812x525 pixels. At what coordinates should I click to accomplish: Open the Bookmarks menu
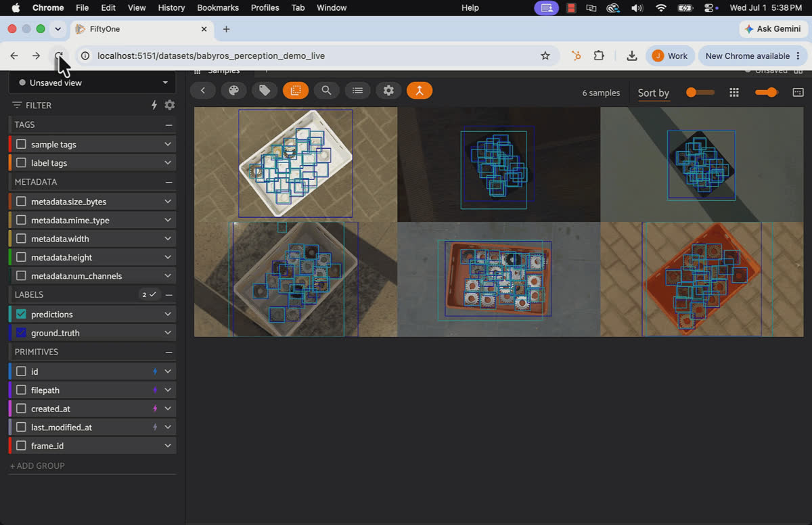point(218,8)
